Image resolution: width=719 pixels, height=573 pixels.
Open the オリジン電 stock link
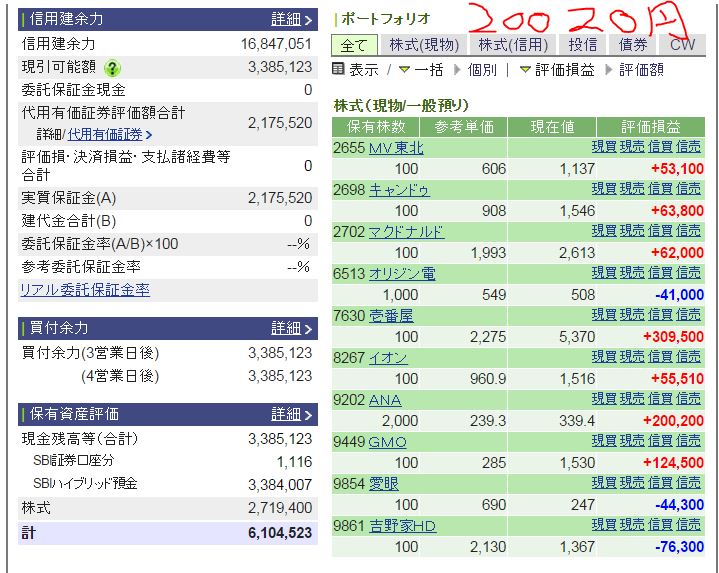(402, 274)
